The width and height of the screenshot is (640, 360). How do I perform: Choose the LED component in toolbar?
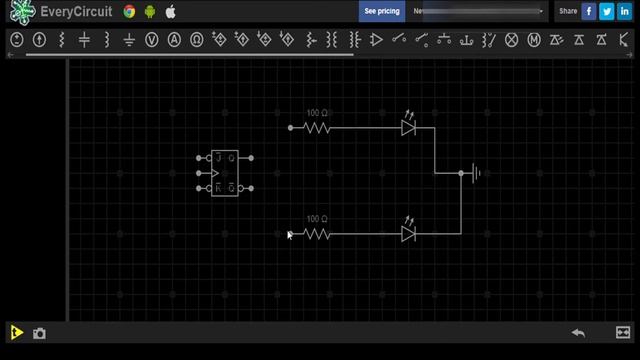556,40
